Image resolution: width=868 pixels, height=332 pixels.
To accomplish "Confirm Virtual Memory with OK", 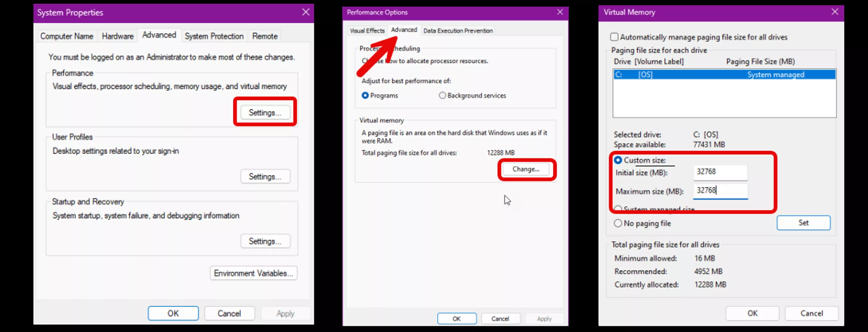I will 752,313.
